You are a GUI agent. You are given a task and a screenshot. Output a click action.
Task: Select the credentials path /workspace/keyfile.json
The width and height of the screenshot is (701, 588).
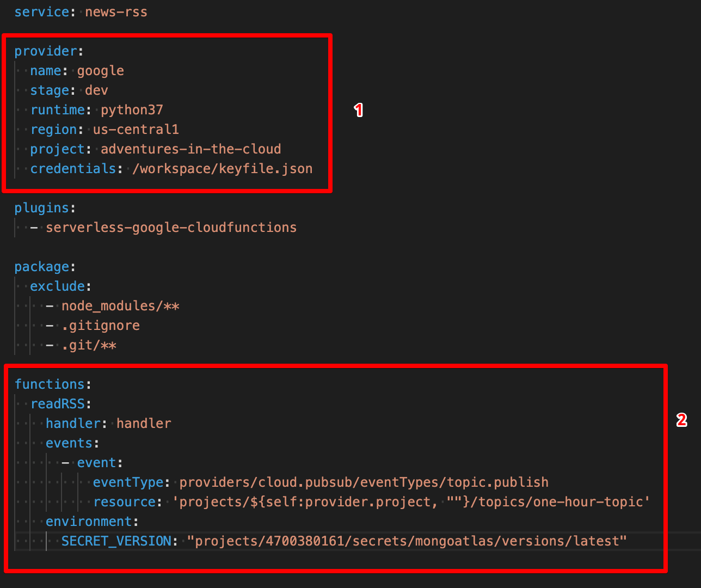coord(223,169)
